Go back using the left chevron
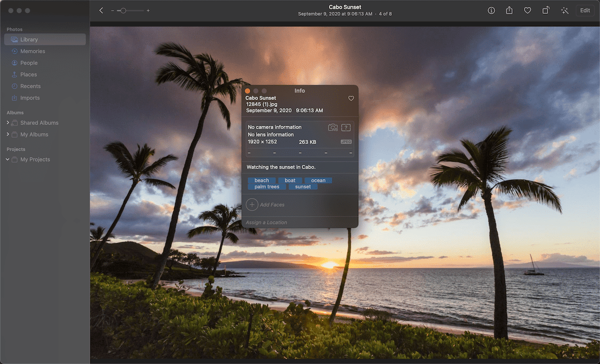Image resolution: width=600 pixels, height=364 pixels. click(x=101, y=10)
